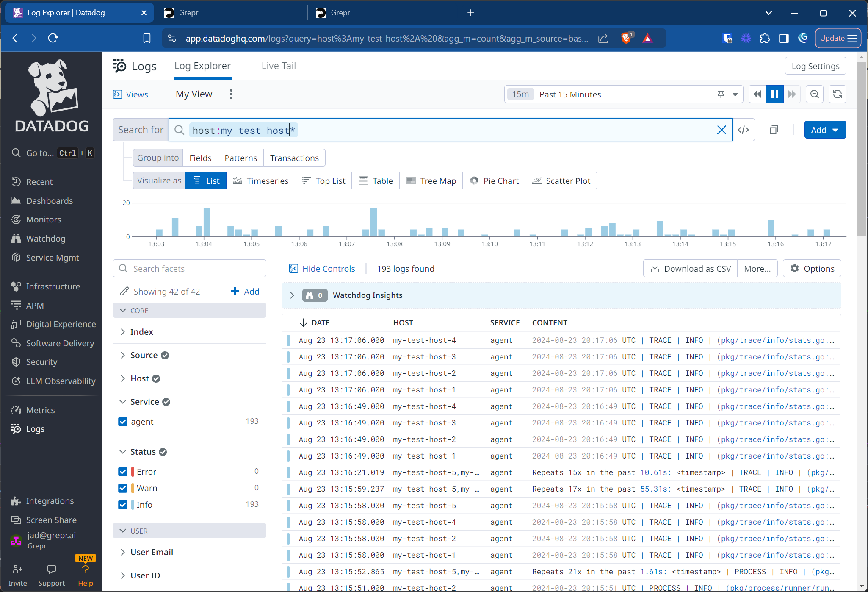The width and height of the screenshot is (868, 592).
Task: Collapse the CORE facet group
Action: click(x=189, y=311)
